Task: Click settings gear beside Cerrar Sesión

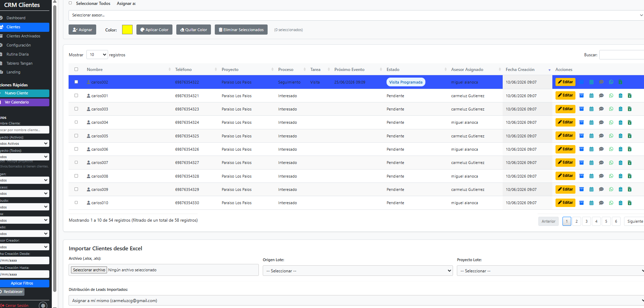Action: point(43,305)
